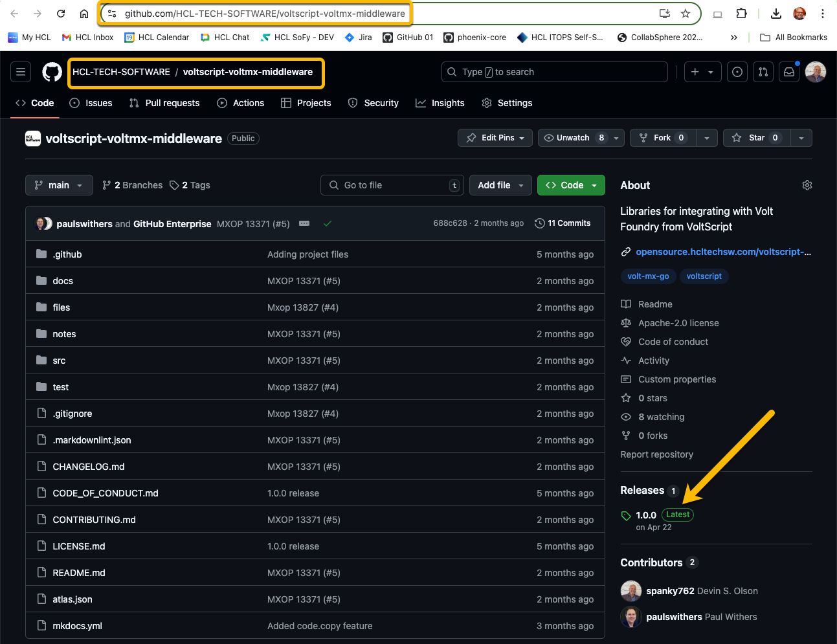Open All Bookmarks folder

point(794,38)
